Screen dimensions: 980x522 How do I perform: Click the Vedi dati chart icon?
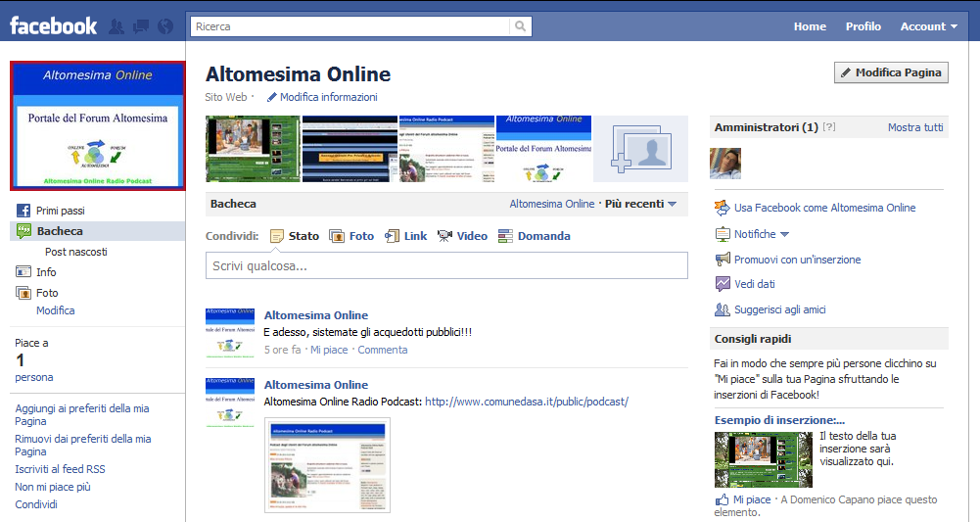coord(723,284)
